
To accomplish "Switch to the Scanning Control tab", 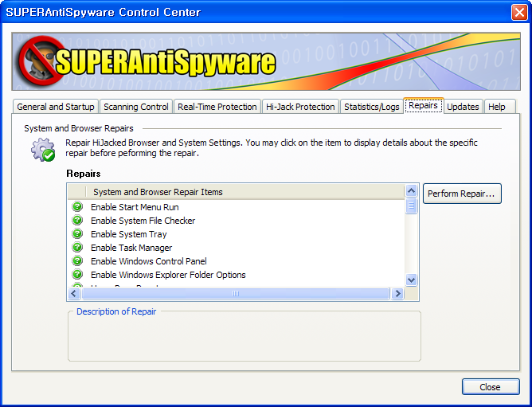I will pyautogui.click(x=136, y=107).
